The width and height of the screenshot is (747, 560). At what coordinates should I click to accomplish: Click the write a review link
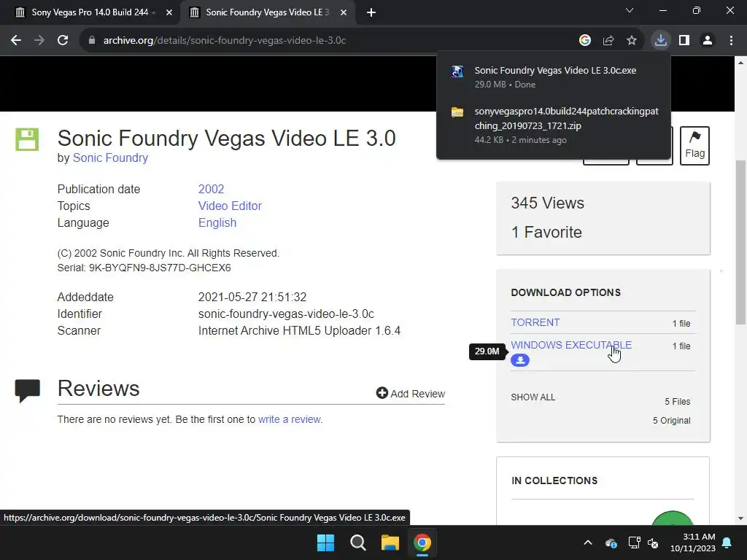pos(289,419)
